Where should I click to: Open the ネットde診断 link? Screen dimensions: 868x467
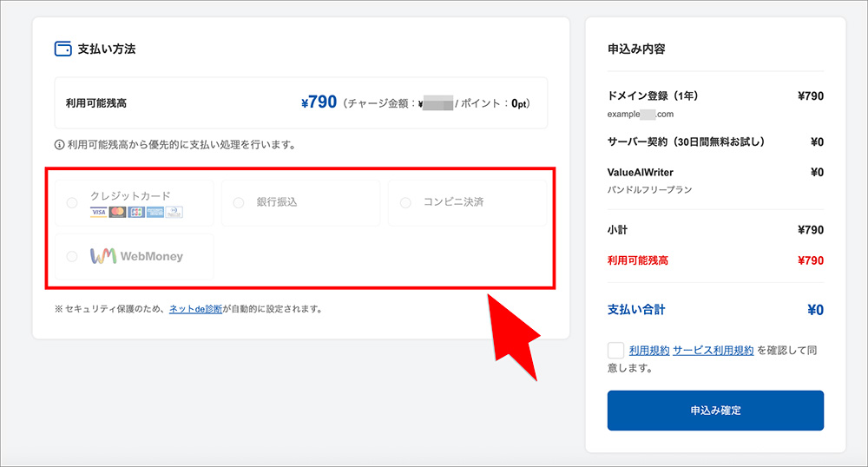[x=195, y=309]
